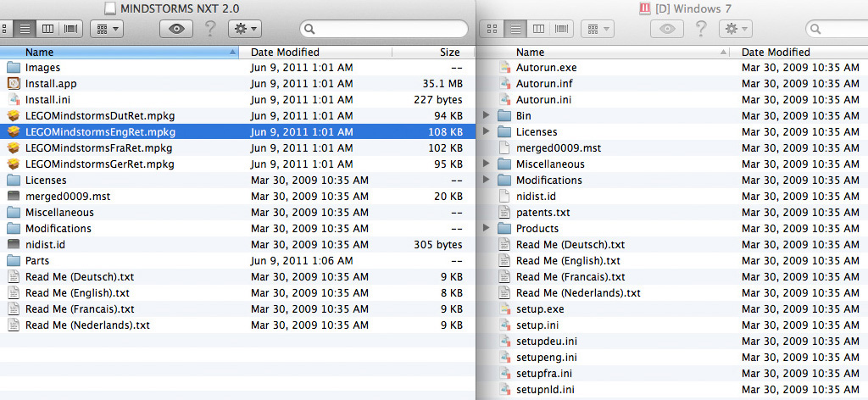
Task: Expand the Products folder
Action: (487, 229)
